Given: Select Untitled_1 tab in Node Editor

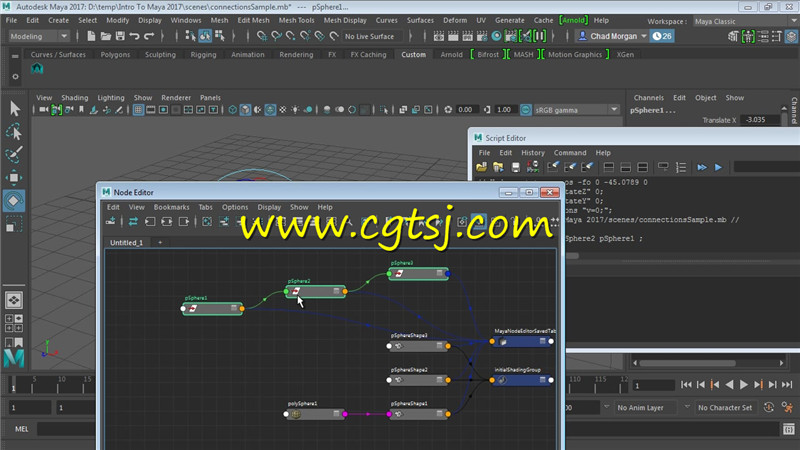Looking at the screenshot, I should pyautogui.click(x=127, y=242).
